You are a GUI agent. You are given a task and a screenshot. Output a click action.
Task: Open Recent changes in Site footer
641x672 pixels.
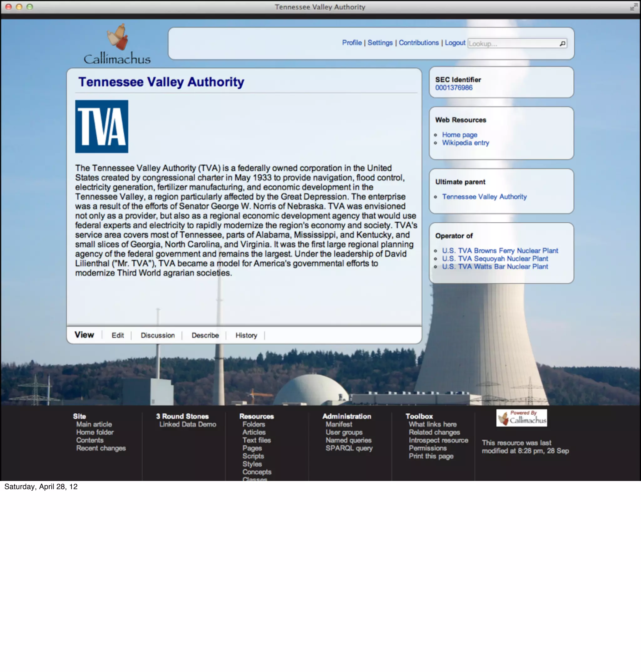click(x=101, y=448)
